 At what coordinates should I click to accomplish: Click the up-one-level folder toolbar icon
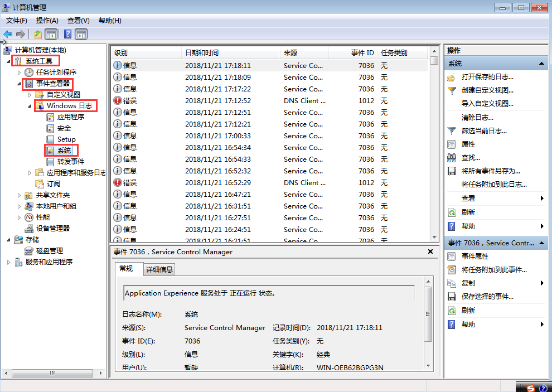coord(38,34)
